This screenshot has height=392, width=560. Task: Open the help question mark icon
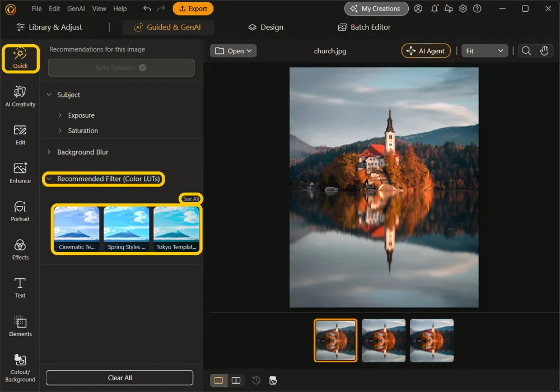(x=477, y=8)
